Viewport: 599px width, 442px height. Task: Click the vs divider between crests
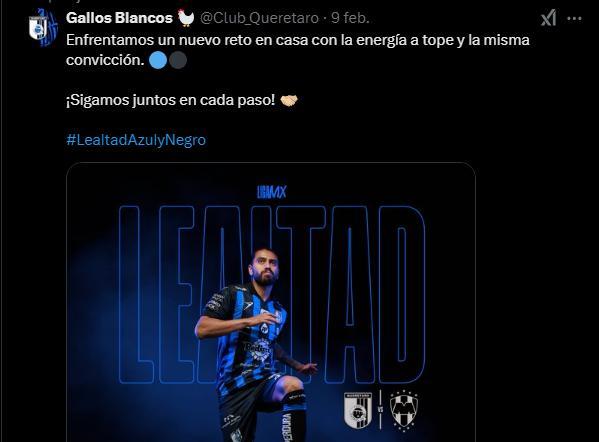tap(381, 410)
